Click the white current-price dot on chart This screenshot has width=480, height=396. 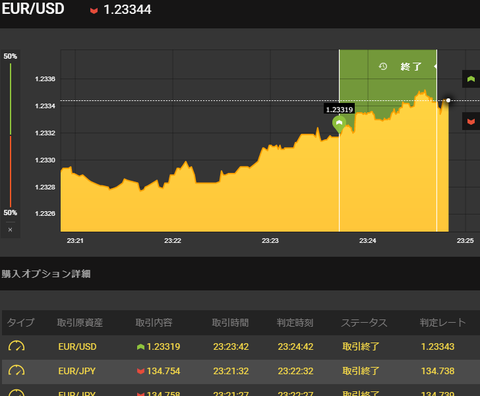point(448,100)
